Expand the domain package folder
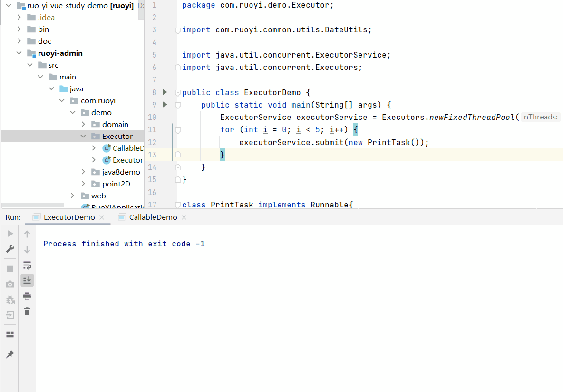This screenshot has height=392, width=563. coord(83,124)
